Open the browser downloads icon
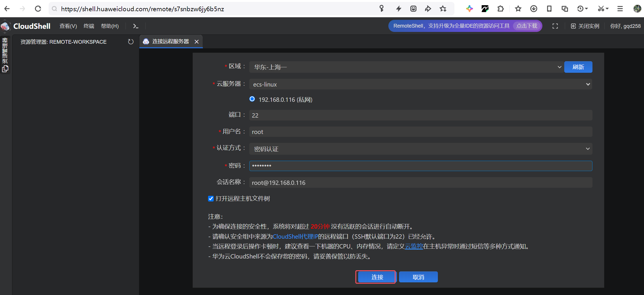The image size is (644, 295). pyautogui.click(x=534, y=9)
